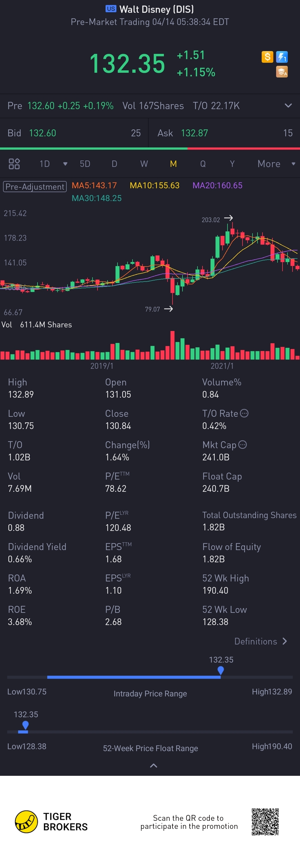
Task: Tap the info icon beside T/O Rate
Action: point(244,413)
